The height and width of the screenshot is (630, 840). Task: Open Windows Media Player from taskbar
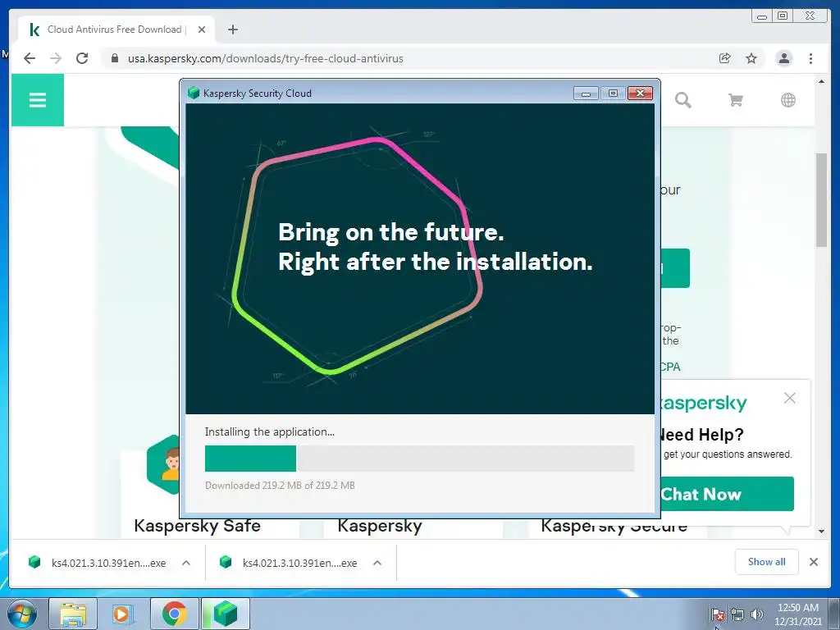coord(122,614)
